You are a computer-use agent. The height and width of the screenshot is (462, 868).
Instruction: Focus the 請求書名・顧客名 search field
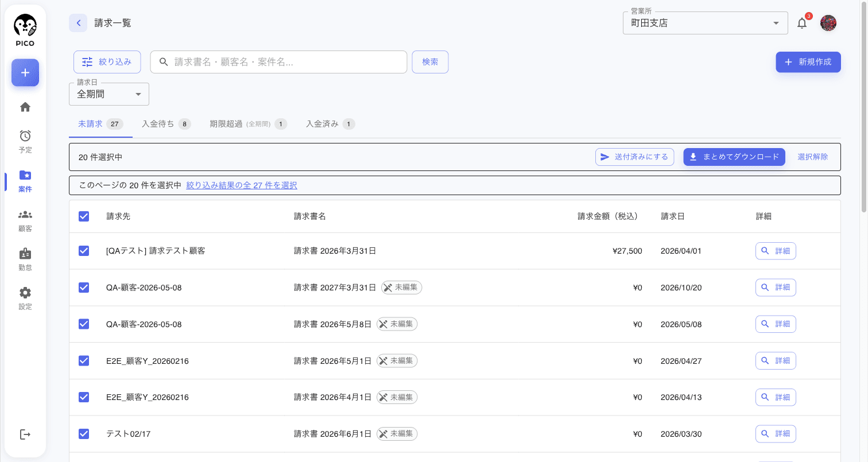coord(278,62)
